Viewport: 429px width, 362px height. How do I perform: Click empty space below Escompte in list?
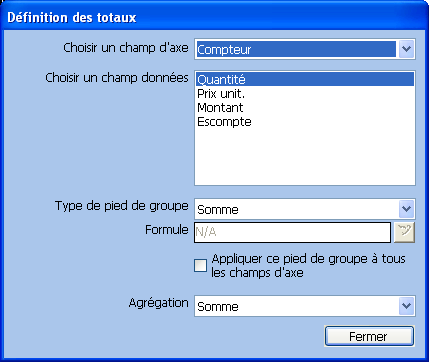pos(305,156)
